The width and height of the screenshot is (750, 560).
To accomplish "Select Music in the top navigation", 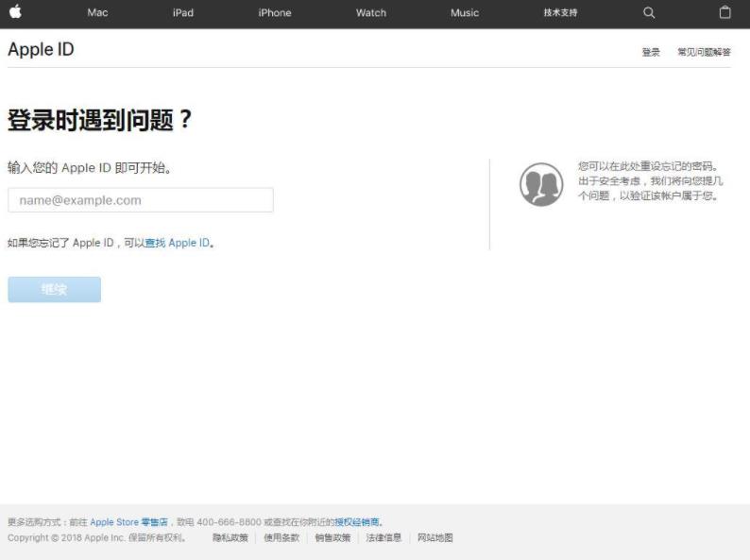I will point(465,13).
